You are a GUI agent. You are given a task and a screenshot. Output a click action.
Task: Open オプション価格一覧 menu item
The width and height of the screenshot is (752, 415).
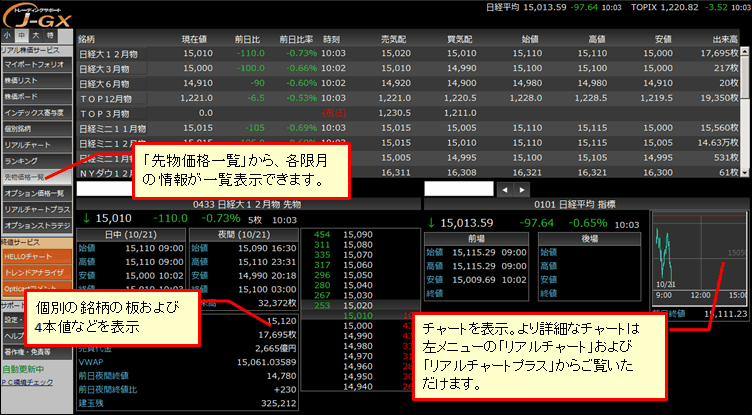tap(36, 193)
